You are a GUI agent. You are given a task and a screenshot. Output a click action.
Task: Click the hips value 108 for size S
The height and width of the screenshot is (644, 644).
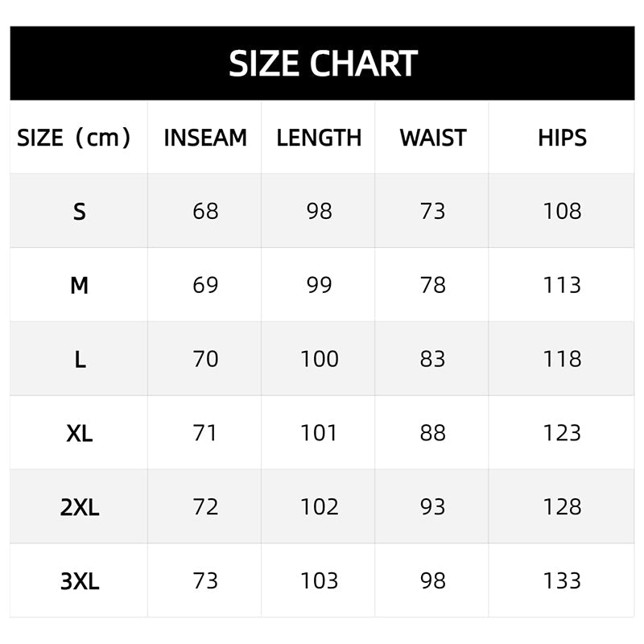(x=562, y=211)
